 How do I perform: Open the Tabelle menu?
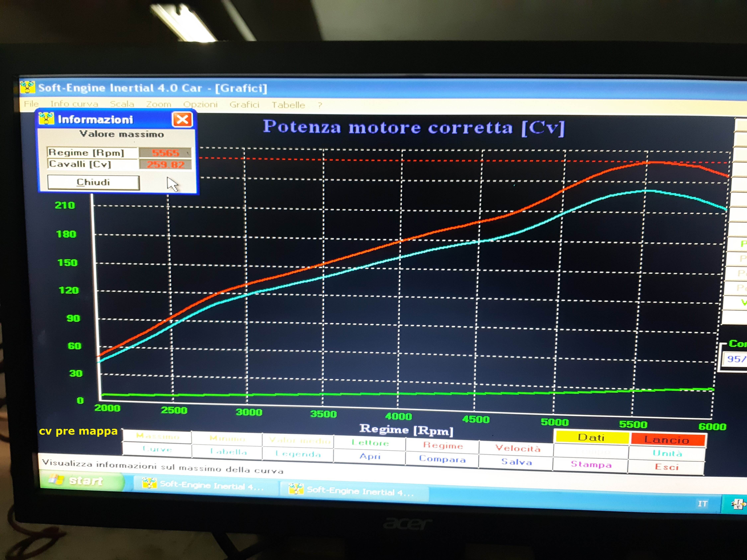coord(288,105)
